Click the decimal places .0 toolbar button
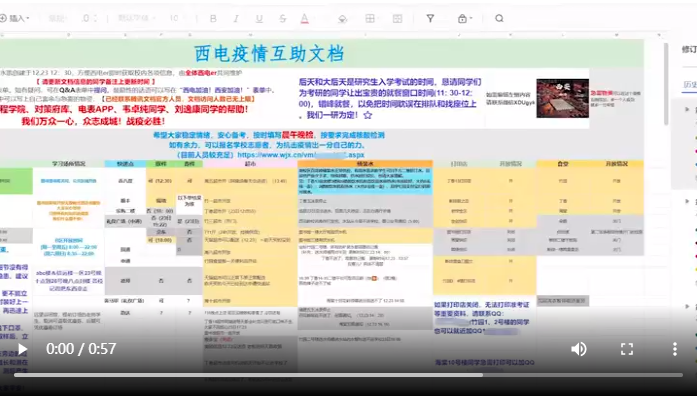The width and height of the screenshot is (697, 396). (x=88, y=18)
